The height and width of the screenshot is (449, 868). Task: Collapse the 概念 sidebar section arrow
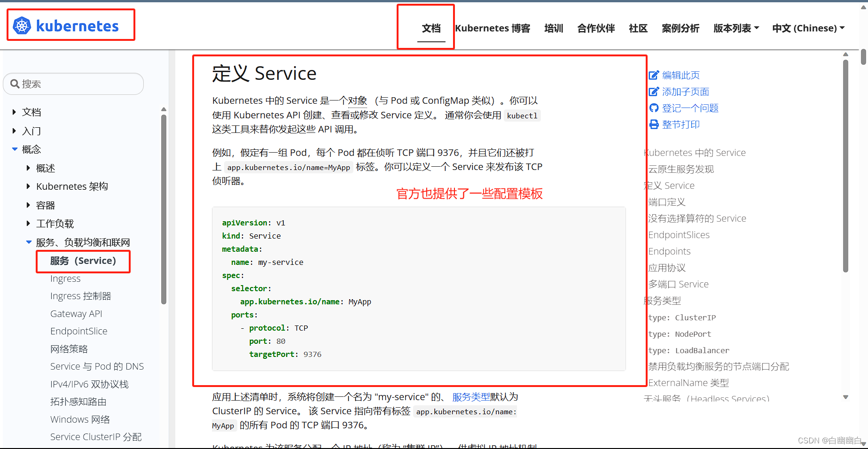[15, 149]
